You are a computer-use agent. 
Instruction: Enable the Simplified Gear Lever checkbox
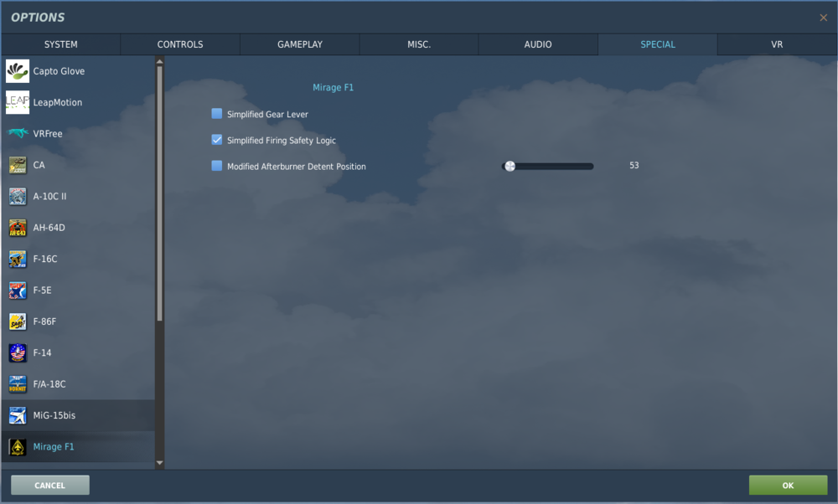pos(216,113)
